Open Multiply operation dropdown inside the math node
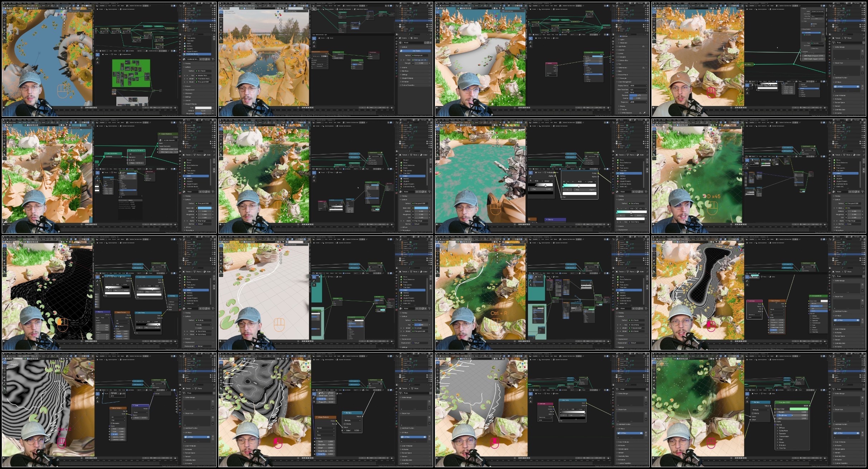 coord(760,410)
